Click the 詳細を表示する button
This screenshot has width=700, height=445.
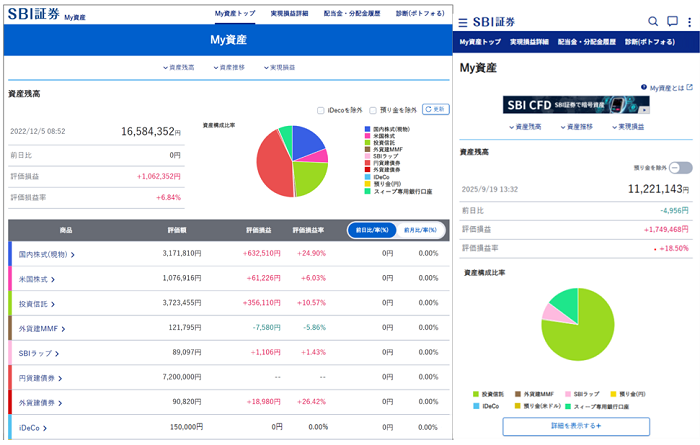coord(575,426)
